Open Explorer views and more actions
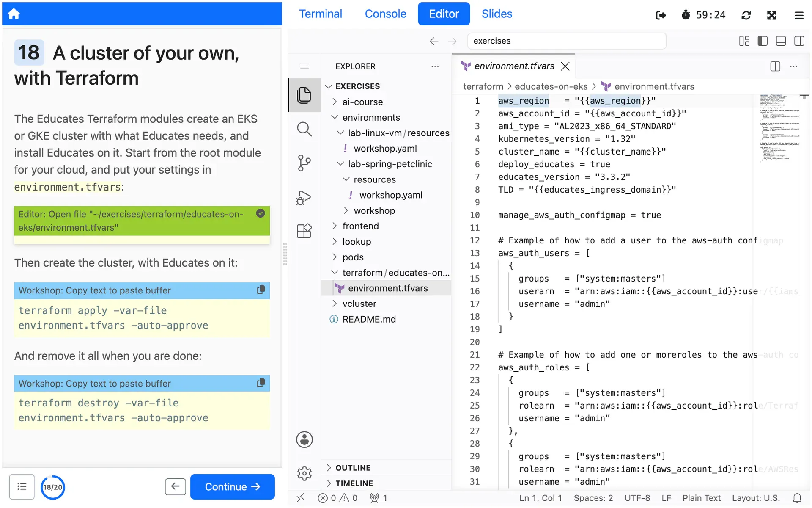 [x=435, y=66]
